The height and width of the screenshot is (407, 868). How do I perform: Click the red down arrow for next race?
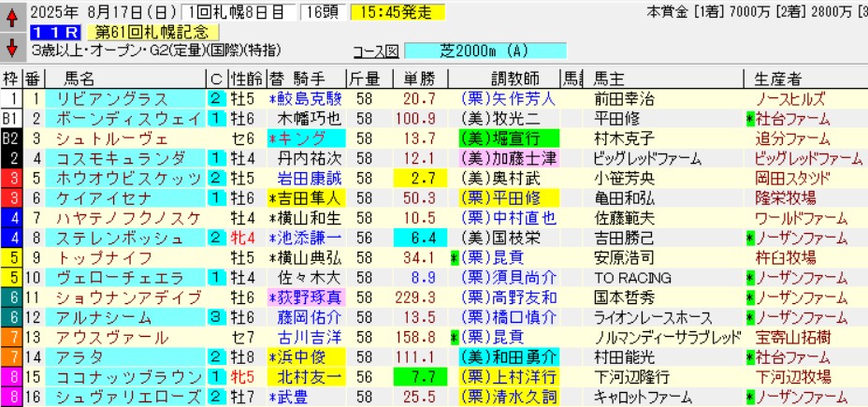10,46
